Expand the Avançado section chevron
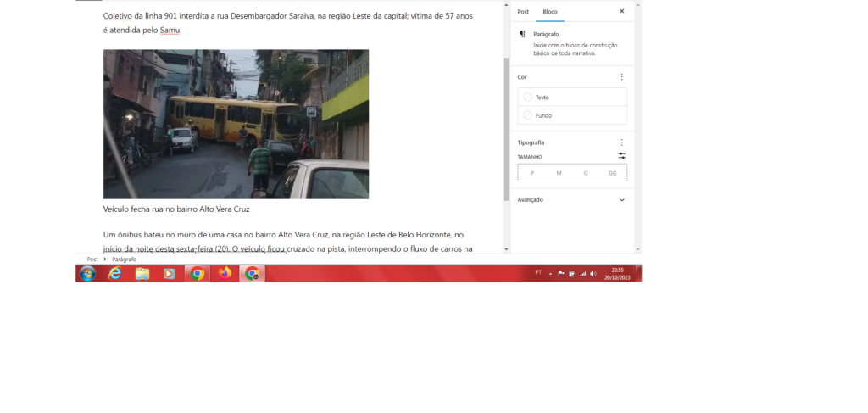 pyautogui.click(x=621, y=200)
